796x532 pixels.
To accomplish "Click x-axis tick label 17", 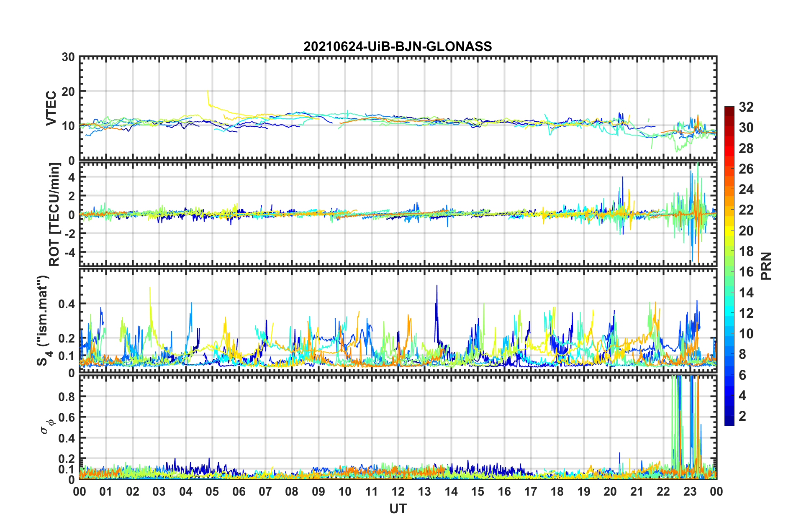I will [531, 491].
